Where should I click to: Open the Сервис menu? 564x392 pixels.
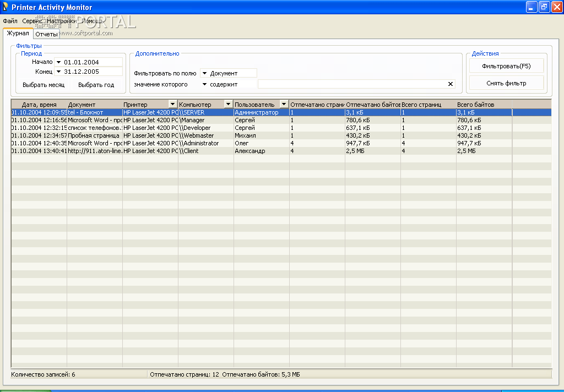pyautogui.click(x=32, y=21)
